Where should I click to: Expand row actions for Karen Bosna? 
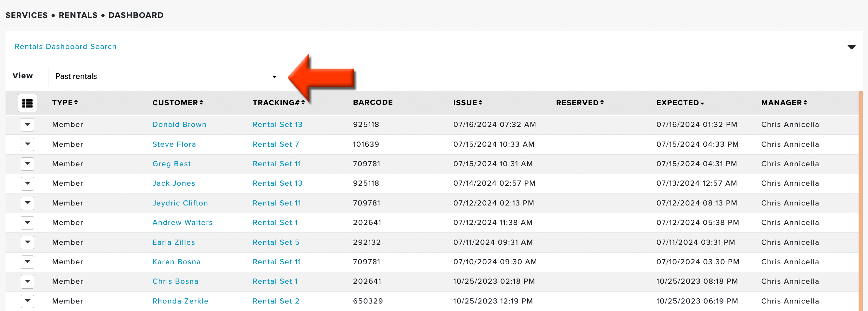[x=27, y=262]
